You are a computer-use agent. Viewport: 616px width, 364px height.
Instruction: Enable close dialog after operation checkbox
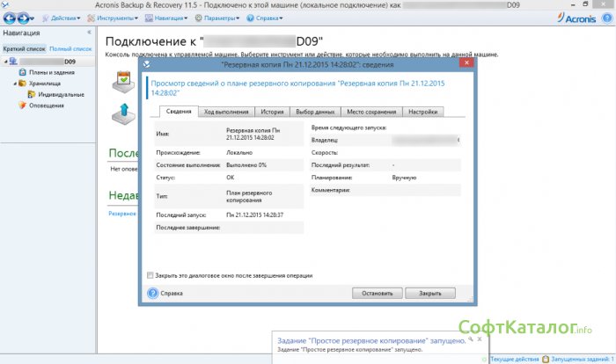tap(151, 275)
